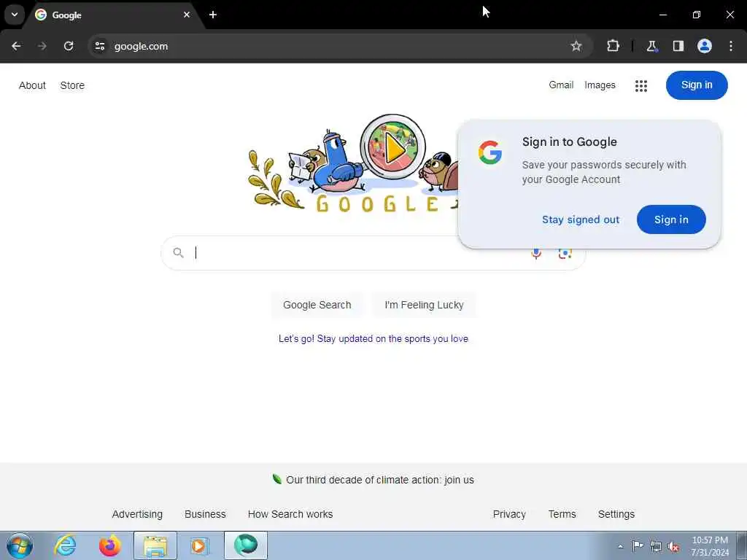View site information icon beside google.com

99,46
